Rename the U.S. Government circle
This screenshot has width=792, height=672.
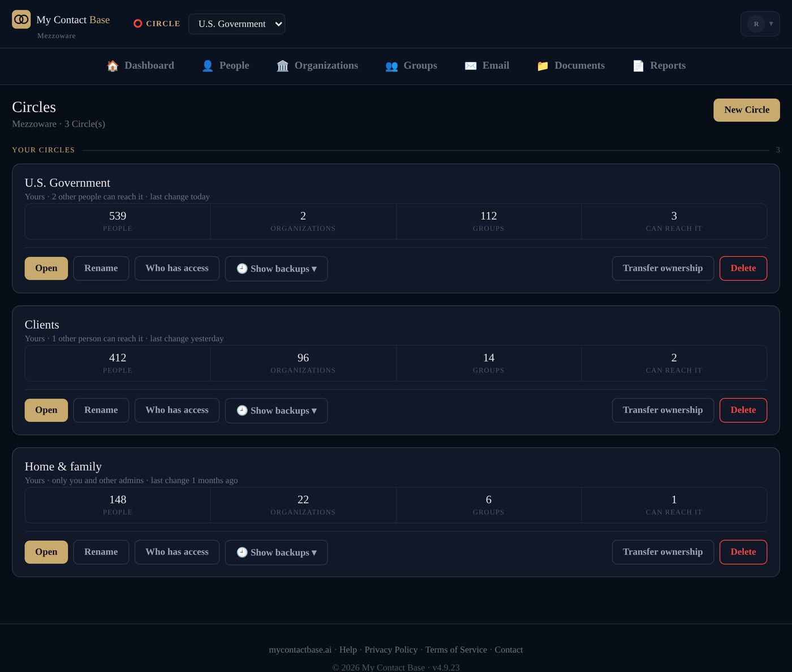tap(101, 268)
